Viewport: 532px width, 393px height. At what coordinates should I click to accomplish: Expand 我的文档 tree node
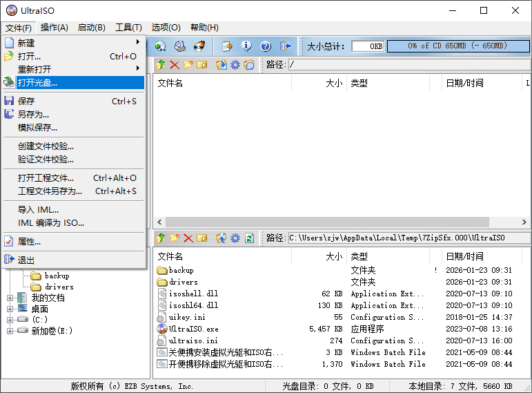coord(10,298)
